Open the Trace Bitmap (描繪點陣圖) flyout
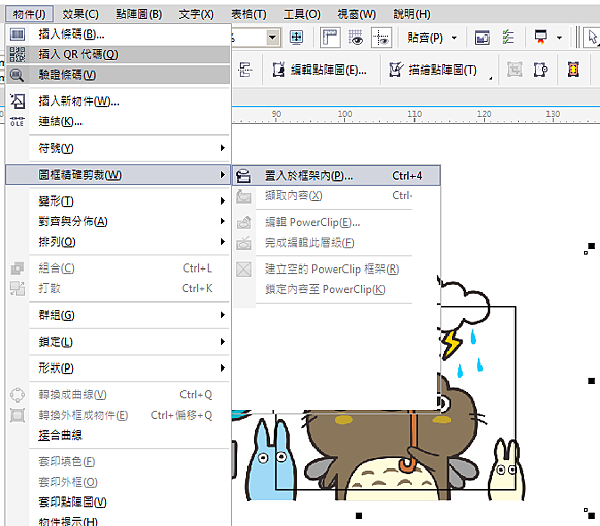This screenshot has height=526, width=600. click(490, 78)
